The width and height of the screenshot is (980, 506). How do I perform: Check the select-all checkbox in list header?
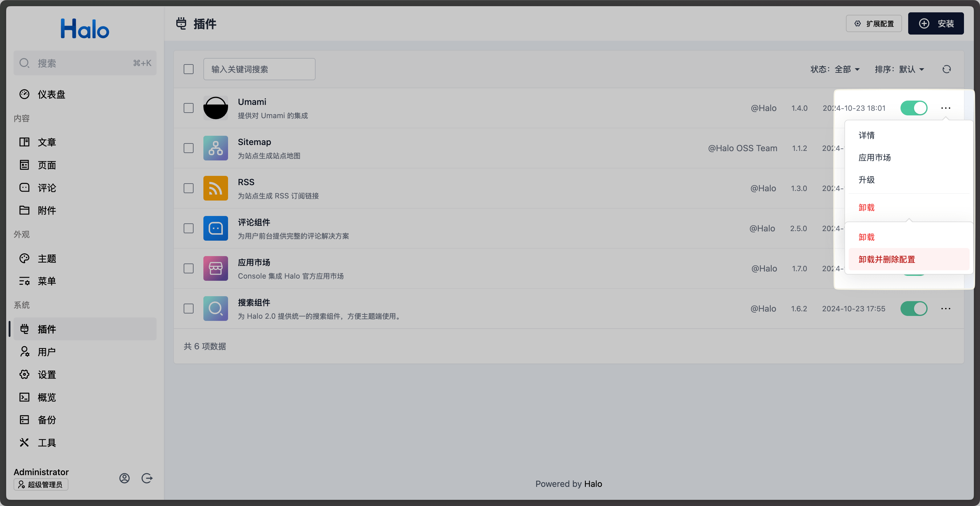[189, 69]
